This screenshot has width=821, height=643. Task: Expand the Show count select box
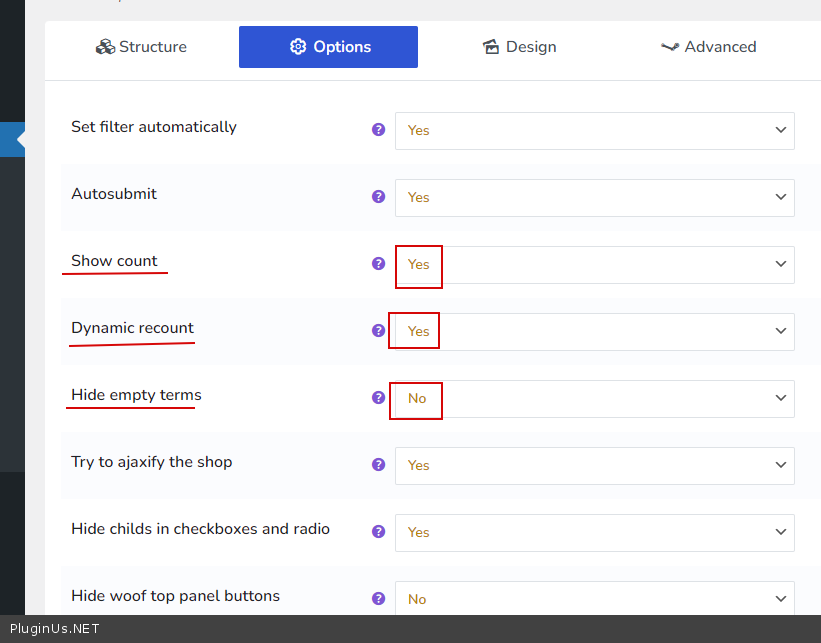click(594, 265)
